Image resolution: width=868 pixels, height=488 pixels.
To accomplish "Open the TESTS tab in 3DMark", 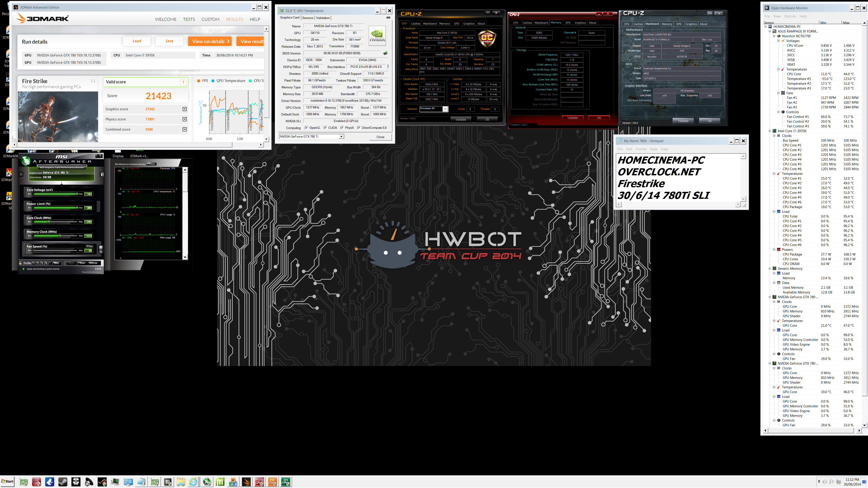I will [x=189, y=19].
